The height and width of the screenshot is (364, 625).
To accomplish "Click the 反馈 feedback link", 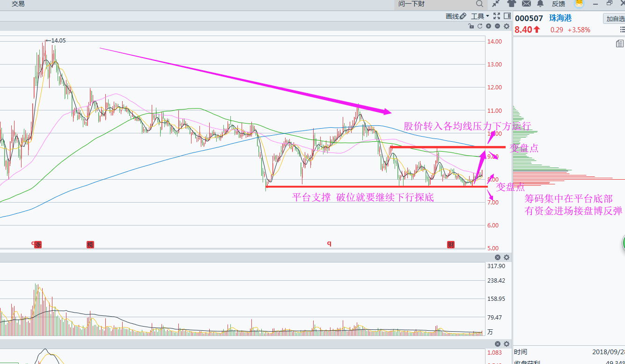I will pos(558,4).
